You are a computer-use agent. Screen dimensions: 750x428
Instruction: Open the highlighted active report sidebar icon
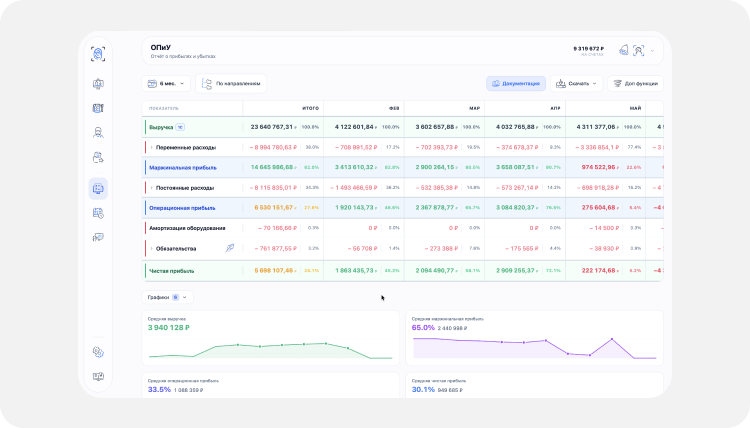coord(98,188)
